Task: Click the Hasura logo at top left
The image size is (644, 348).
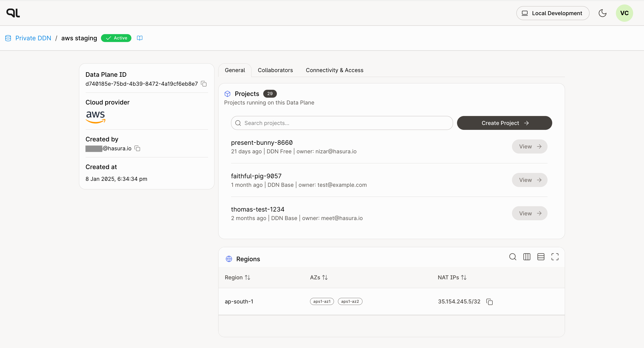Action: pos(13,13)
